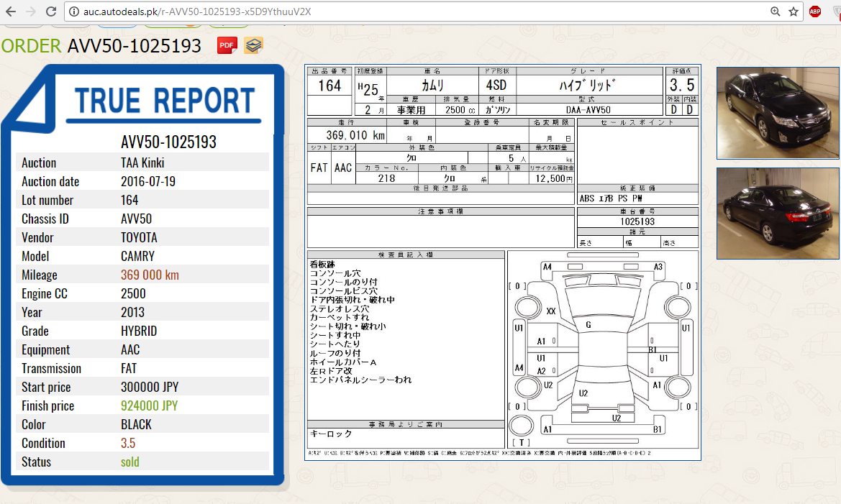Click the chassis number 1025193 on sheet
841x504 pixels.
pos(637,221)
